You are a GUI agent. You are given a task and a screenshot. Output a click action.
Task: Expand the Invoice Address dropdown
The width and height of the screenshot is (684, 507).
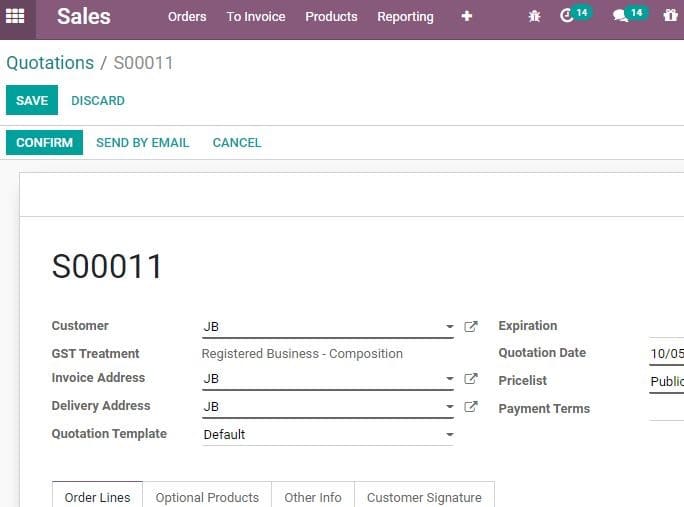pos(449,380)
